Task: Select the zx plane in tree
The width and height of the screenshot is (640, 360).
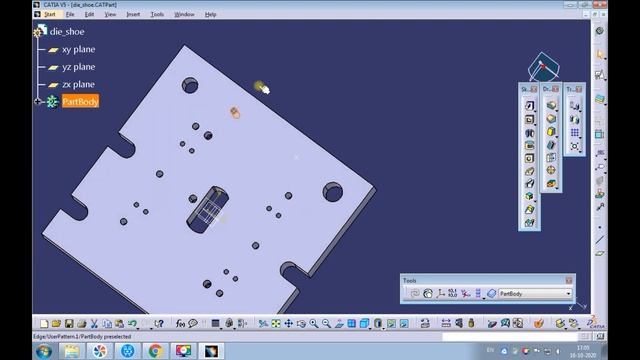Action: coord(78,84)
